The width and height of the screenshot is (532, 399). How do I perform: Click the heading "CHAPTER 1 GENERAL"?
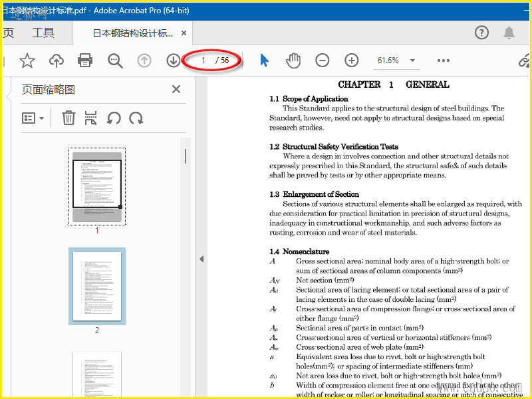(x=394, y=84)
